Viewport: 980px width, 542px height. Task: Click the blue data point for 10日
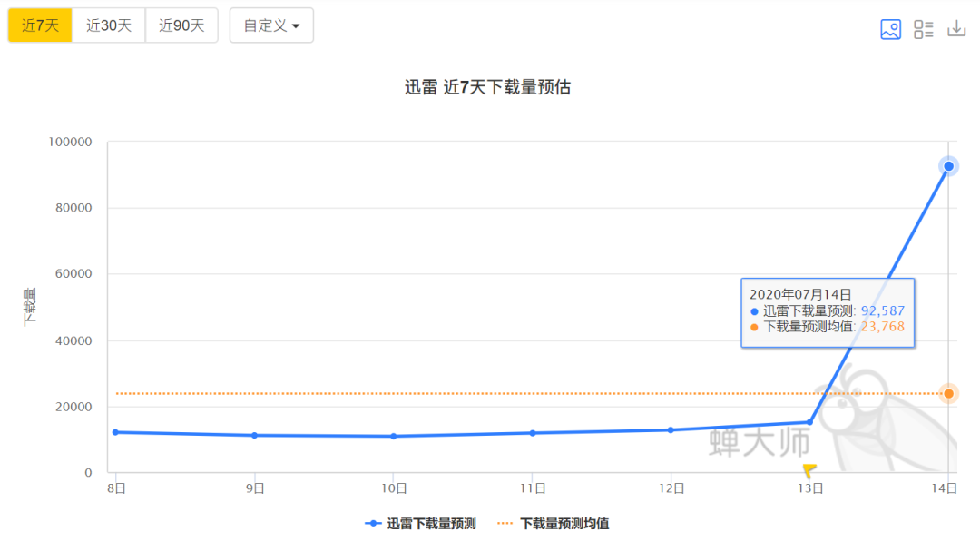(393, 437)
